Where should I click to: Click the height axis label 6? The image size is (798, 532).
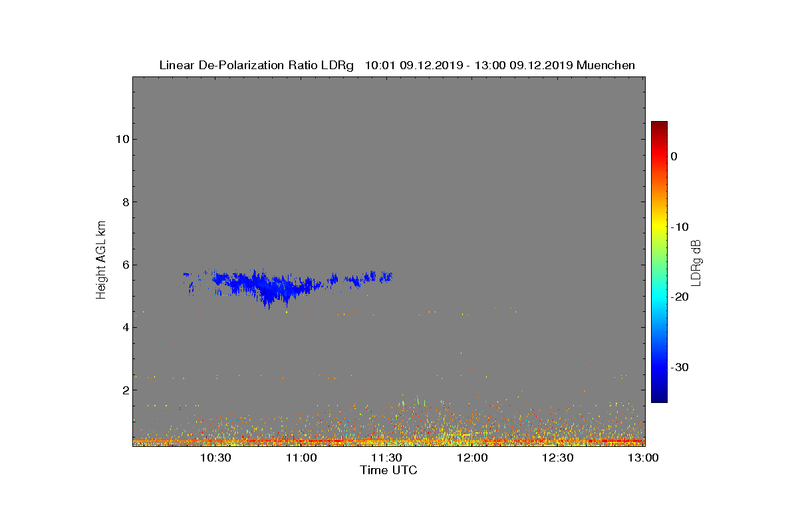click(x=124, y=265)
